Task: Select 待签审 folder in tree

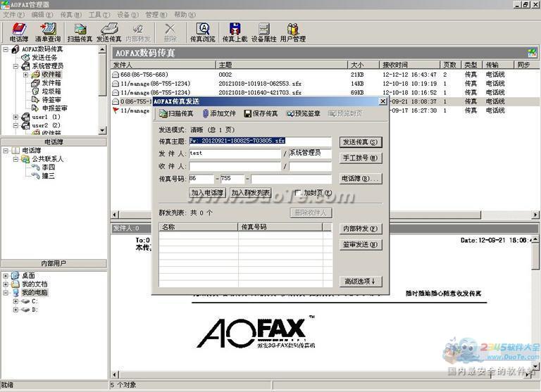Action: (51, 100)
